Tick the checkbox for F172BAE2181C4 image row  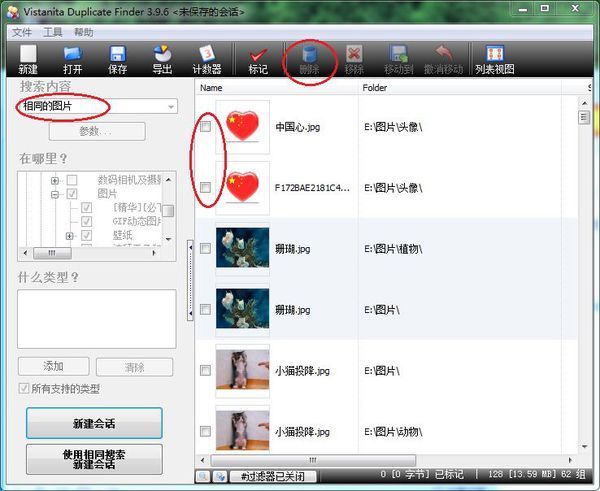(205, 187)
